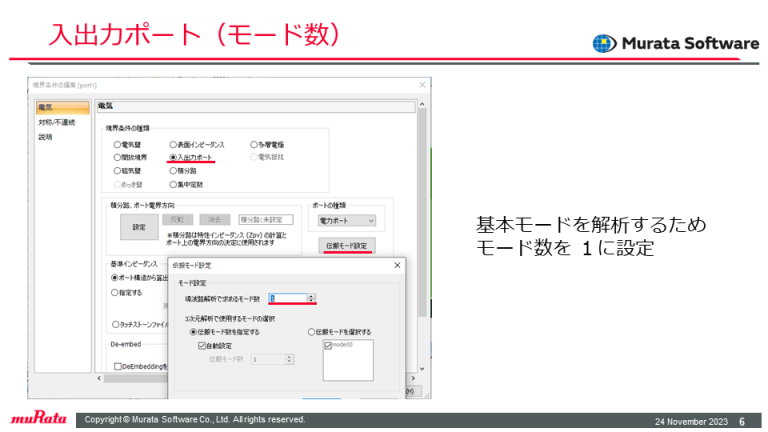768x432 pixels.
Task: Click the mode count spinner arrows
Action: coord(312,298)
